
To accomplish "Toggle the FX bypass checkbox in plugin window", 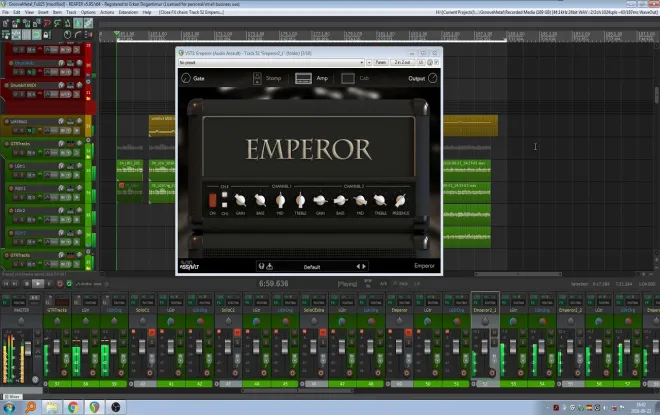I will (436, 62).
